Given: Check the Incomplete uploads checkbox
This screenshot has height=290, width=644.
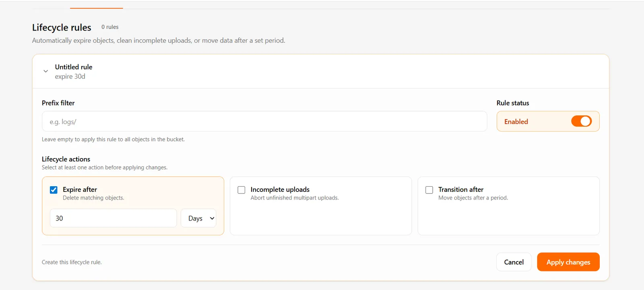Looking at the screenshot, I should point(242,190).
